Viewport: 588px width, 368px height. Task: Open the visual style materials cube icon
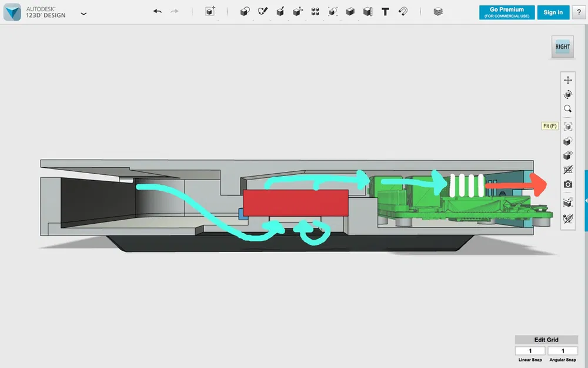tap(568, 141)
